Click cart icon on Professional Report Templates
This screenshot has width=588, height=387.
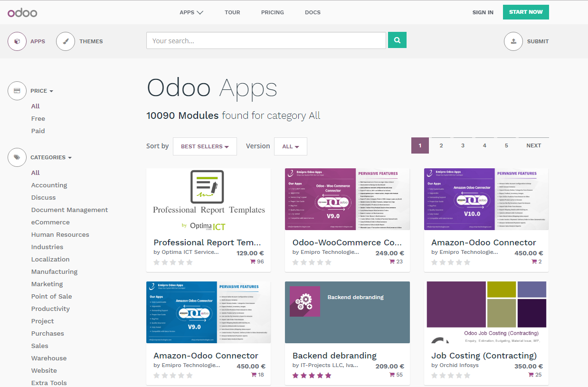pos(253,262)
